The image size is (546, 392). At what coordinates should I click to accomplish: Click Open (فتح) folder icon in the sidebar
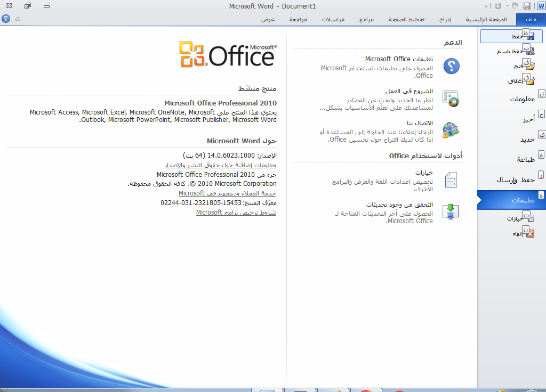(x=529, y=66)
